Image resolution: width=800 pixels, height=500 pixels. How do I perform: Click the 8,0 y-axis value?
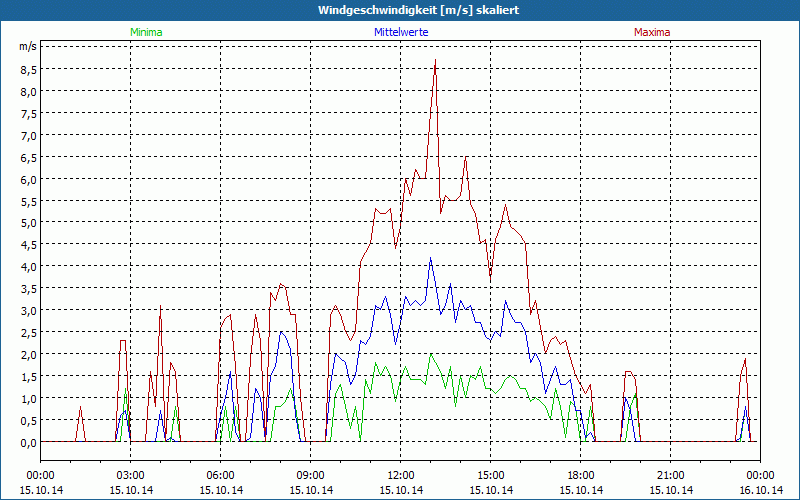coord(29,92)
